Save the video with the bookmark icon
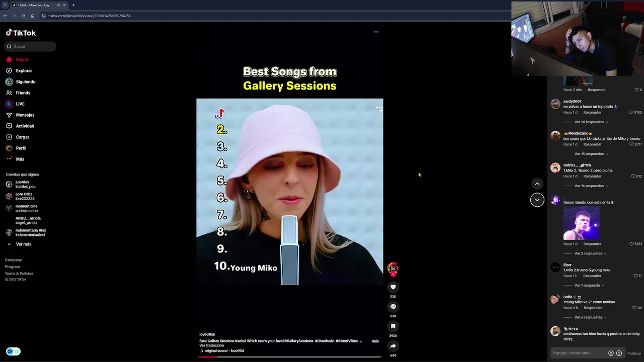Viewport: 644px width, 362px height. [393, 326]
